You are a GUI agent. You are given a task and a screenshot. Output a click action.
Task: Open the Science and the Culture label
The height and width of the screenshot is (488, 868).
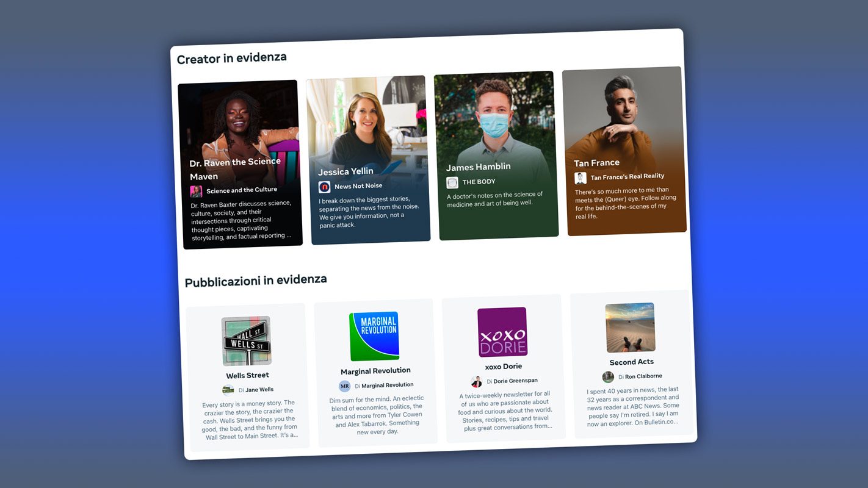(242, 190)
